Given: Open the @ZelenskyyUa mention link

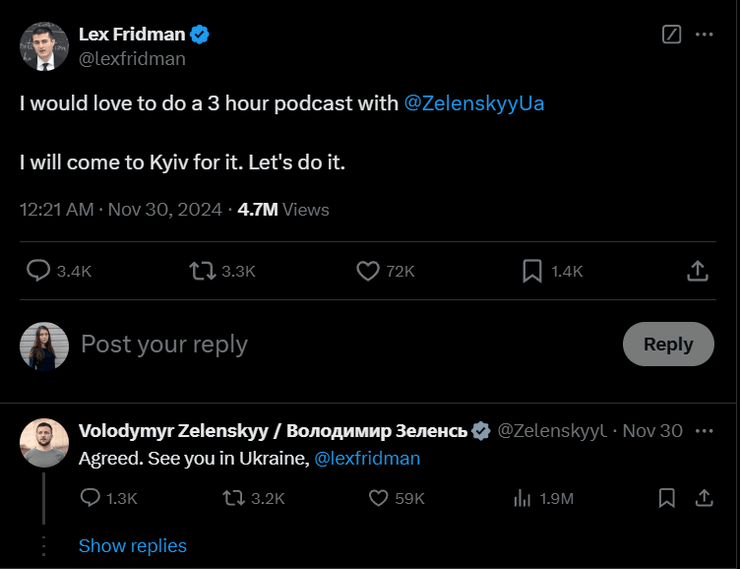Looking at the screenshot, I should (x=474, y=104).
